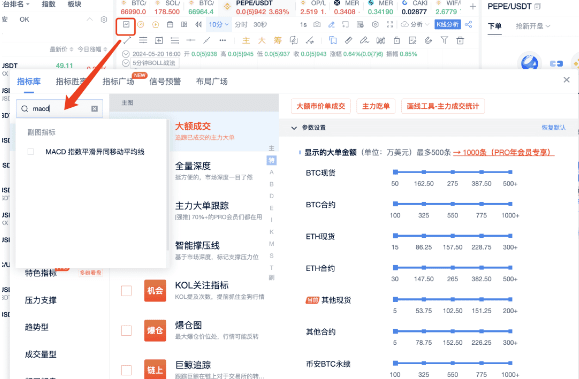This screenshot has width=579, height=379.
Task: Click the calendar icon in chart toolbar
Action: click(170, 25)
